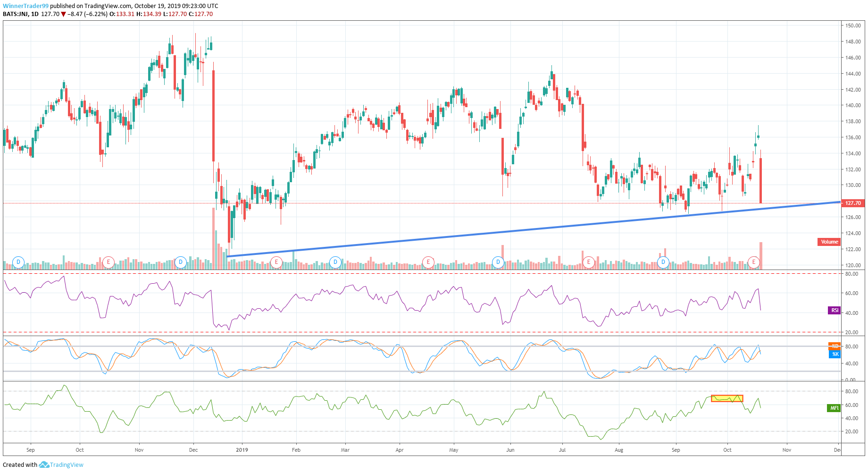Click earnings marker in mid-April 2019

(428, 262)
